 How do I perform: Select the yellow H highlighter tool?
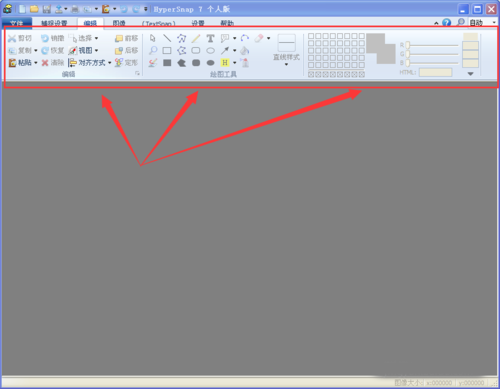[x=225, y=63]
